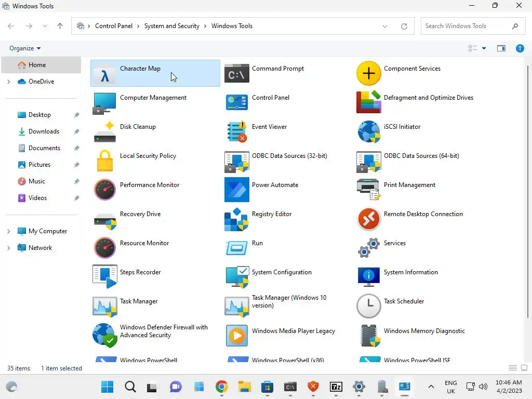
Task: Select the Run icon
Action: coord(236,248)
